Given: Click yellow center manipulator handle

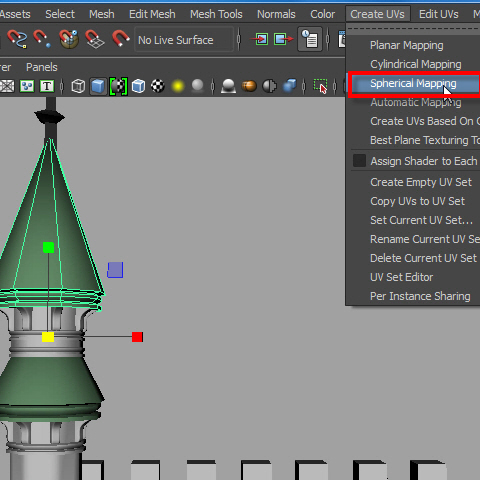Looking at the screenshot, I should (48, 337).
